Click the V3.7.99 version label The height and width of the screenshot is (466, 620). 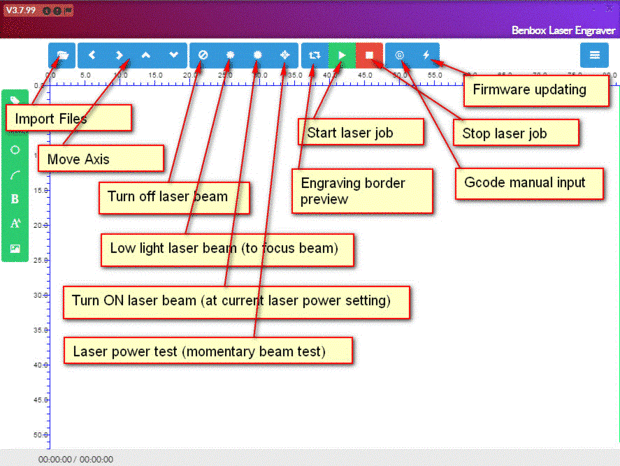pos(21,10)
